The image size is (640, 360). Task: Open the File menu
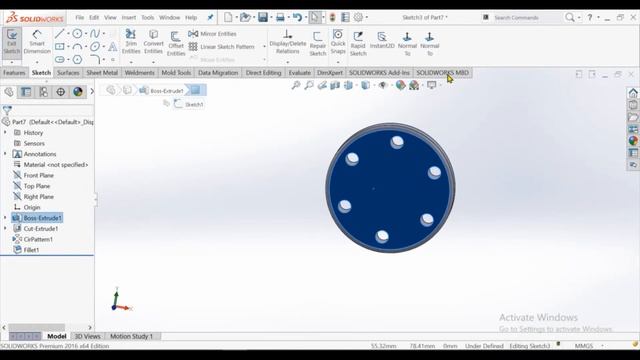pyautogui.click(x=80, y=18)
